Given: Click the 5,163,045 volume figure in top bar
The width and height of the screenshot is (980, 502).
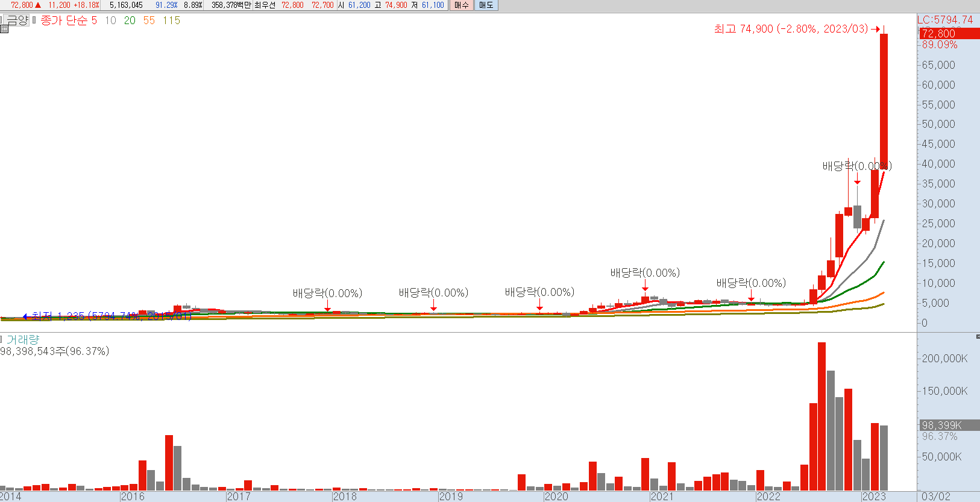Looking at the screenshot, I should (126, 5).
